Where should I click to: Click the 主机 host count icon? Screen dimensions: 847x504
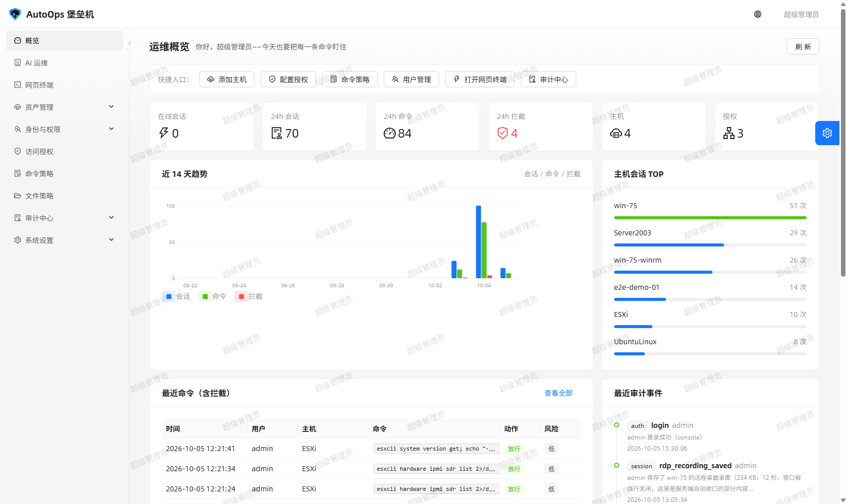(616, 133)
